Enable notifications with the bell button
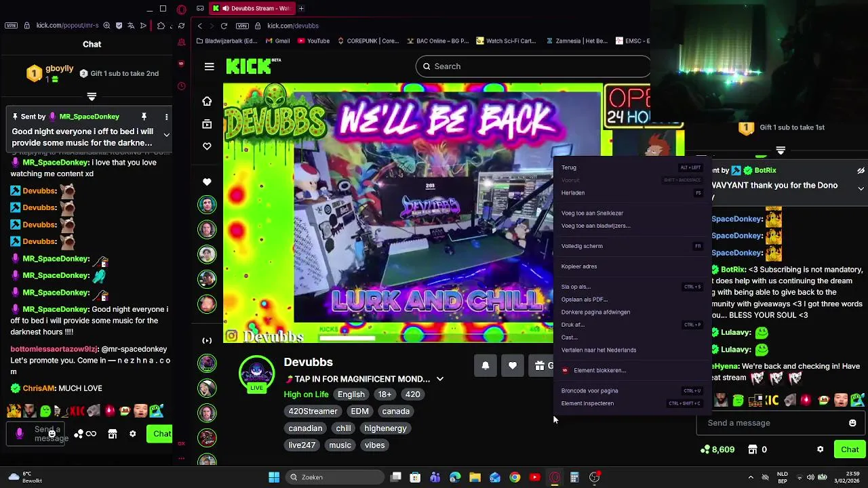The width and height of the screenshot is (868, 488). [x=486, y=365]
